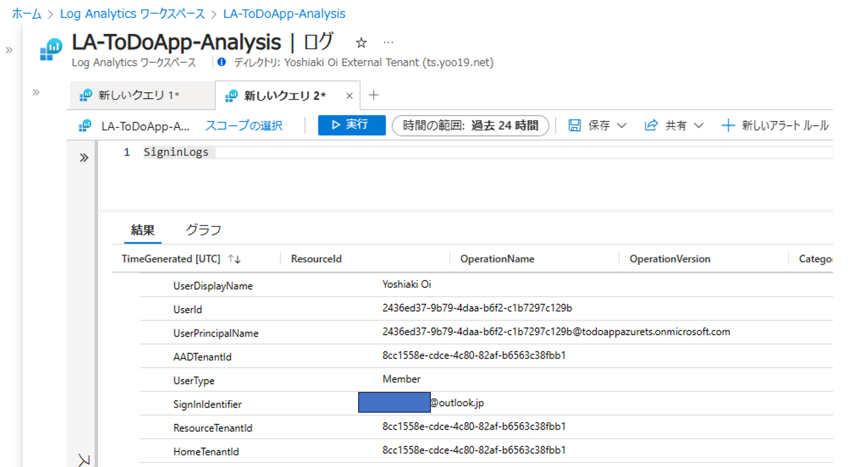
Task: Close the 新しいクエリ 2 tab
Action: pos(349,96)
